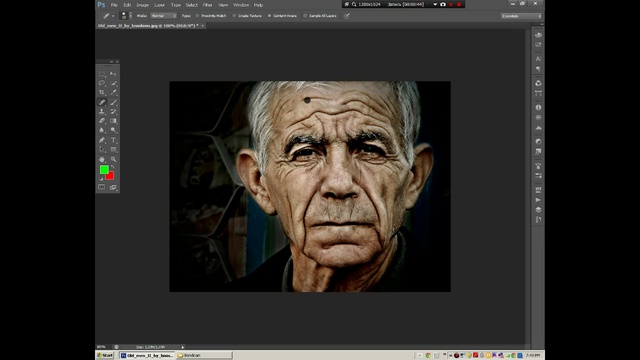The height and width of the screenshot is (360, 640).
Task: Open the Help menu
Action: pos(258,5)
